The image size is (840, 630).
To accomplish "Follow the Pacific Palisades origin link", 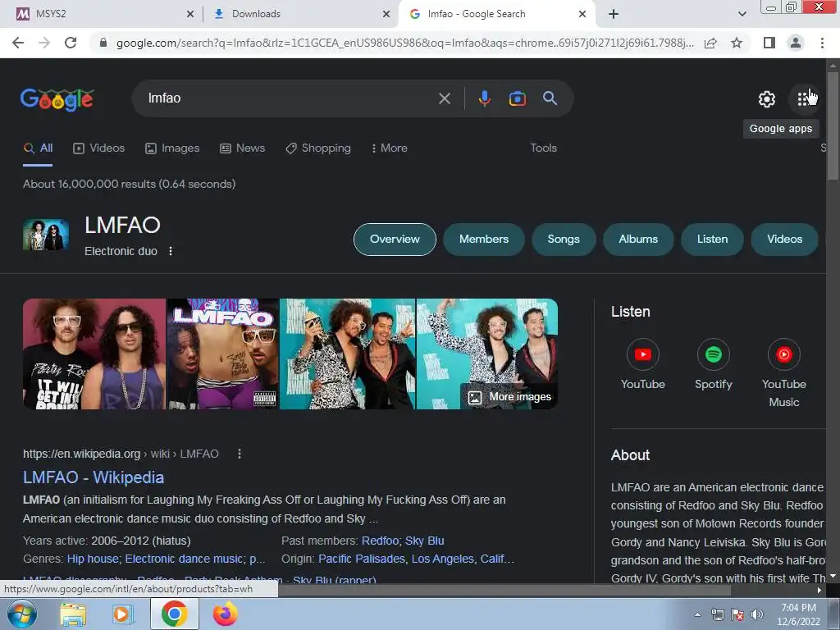I will point(362,559).
